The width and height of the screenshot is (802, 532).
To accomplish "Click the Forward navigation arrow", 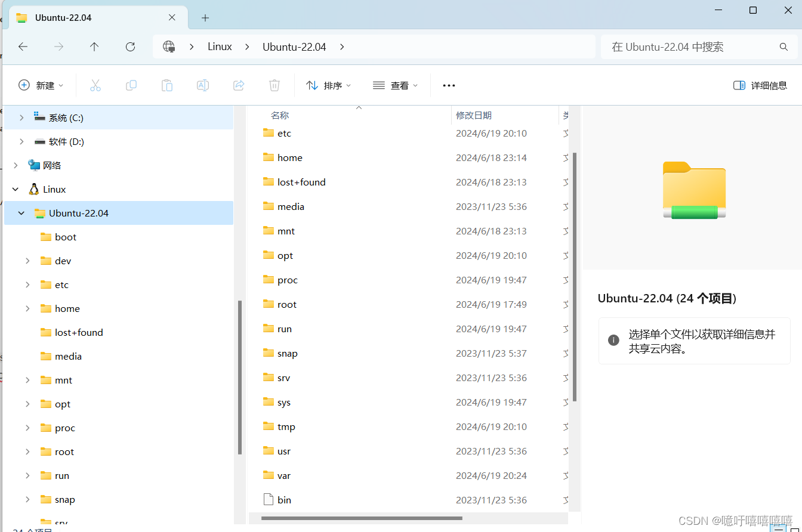I will [58, 47].
